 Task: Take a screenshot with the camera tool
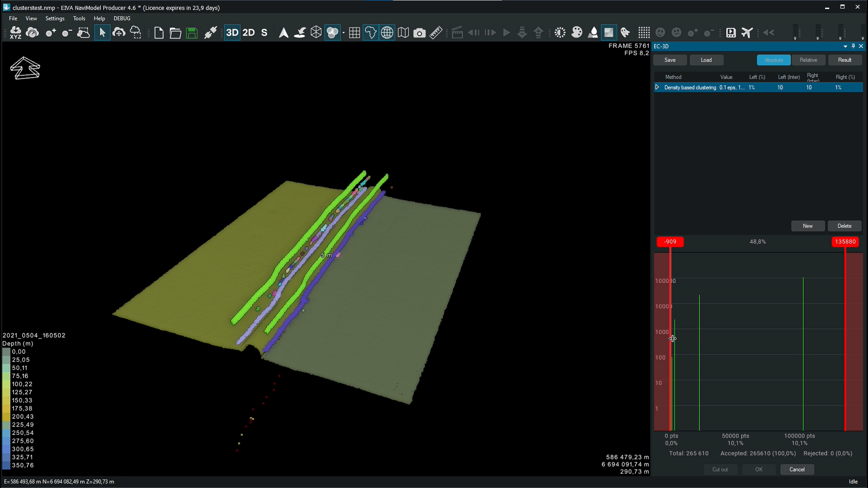[x=420, y=33]
